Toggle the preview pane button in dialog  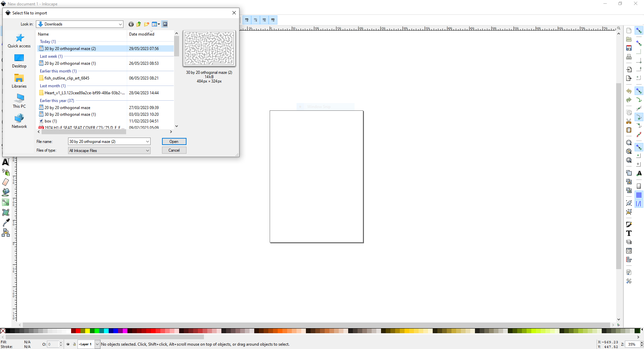(x=165, y=24)
